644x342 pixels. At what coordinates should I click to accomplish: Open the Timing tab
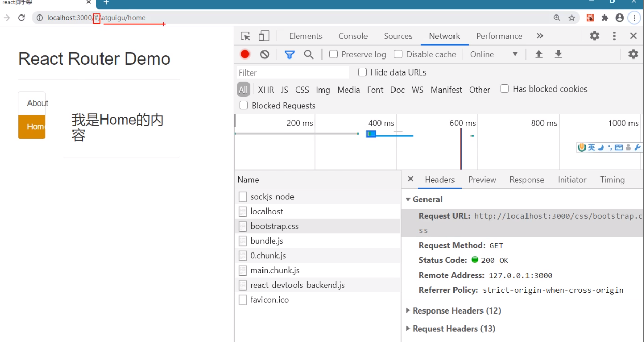click(612, 180)
